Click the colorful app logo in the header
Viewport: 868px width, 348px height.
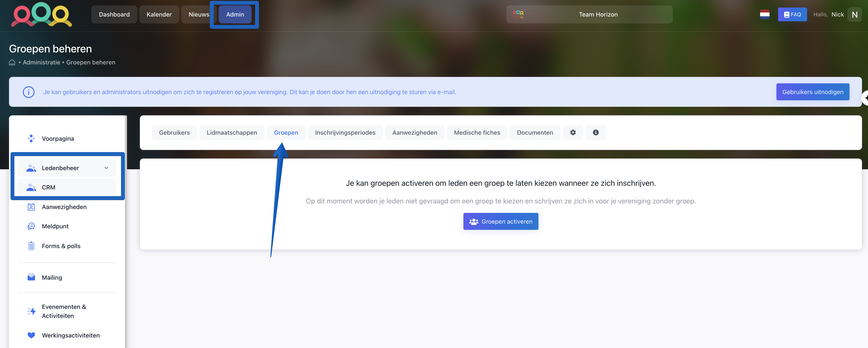pyautogui.click(x=41, y=15)
